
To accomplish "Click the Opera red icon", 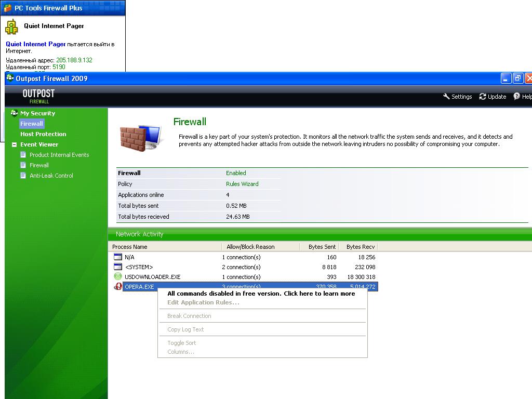I will [x=118, y=286].
